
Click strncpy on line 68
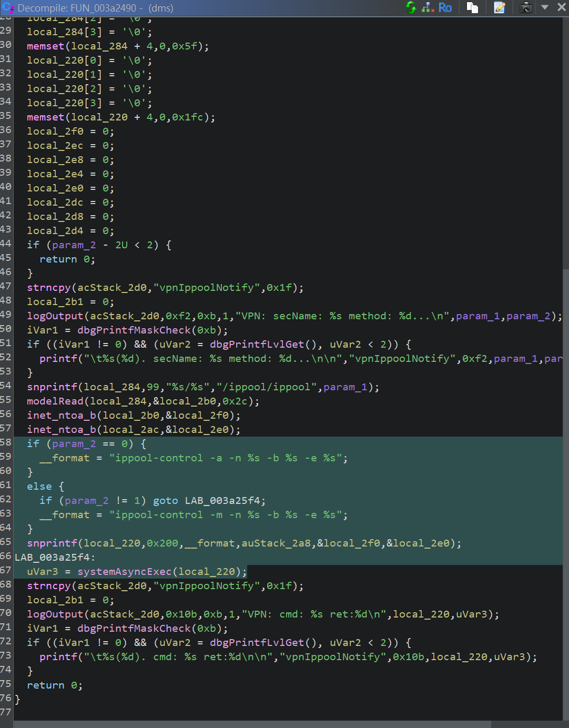pos(49,586)
